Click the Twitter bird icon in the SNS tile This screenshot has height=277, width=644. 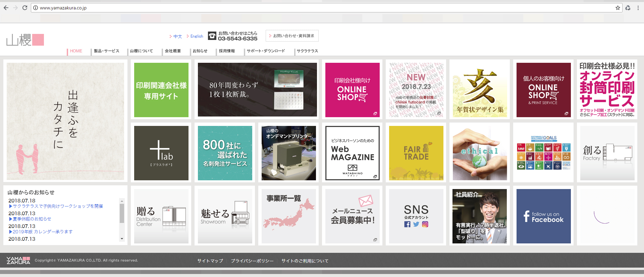pos(416,224)
